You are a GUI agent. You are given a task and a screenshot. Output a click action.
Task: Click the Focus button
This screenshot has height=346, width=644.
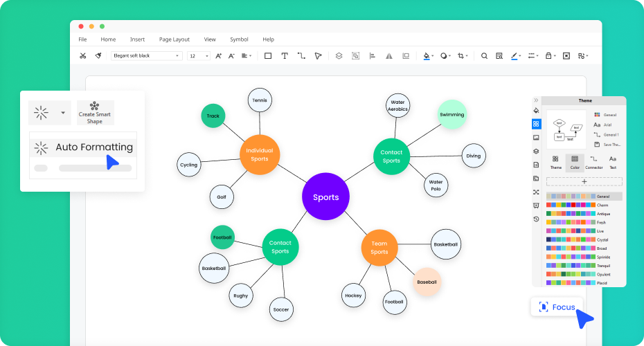557,307
